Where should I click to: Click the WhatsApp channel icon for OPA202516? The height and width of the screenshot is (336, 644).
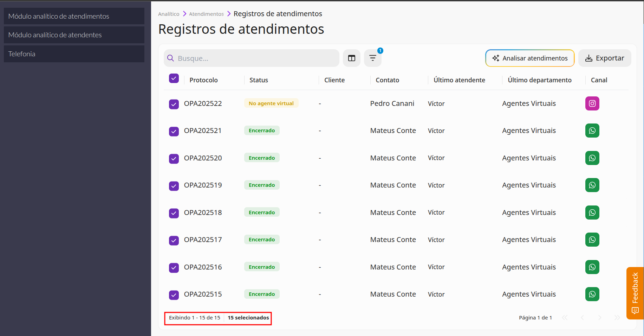click(x=592, y=267)
